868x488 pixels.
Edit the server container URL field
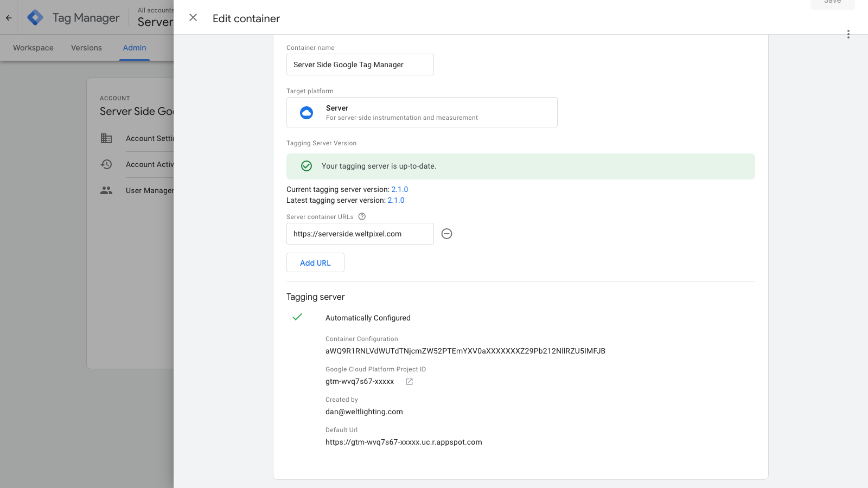[x=360, y=234]
